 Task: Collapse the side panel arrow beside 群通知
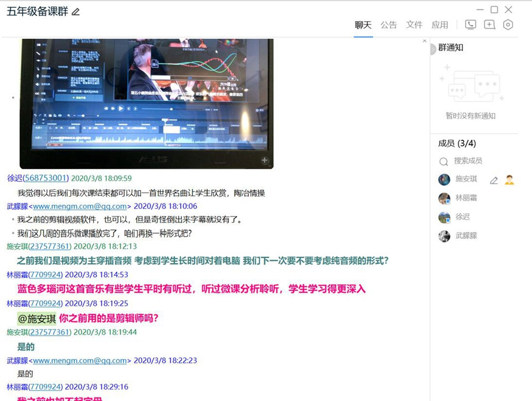(x=433, y=49)
